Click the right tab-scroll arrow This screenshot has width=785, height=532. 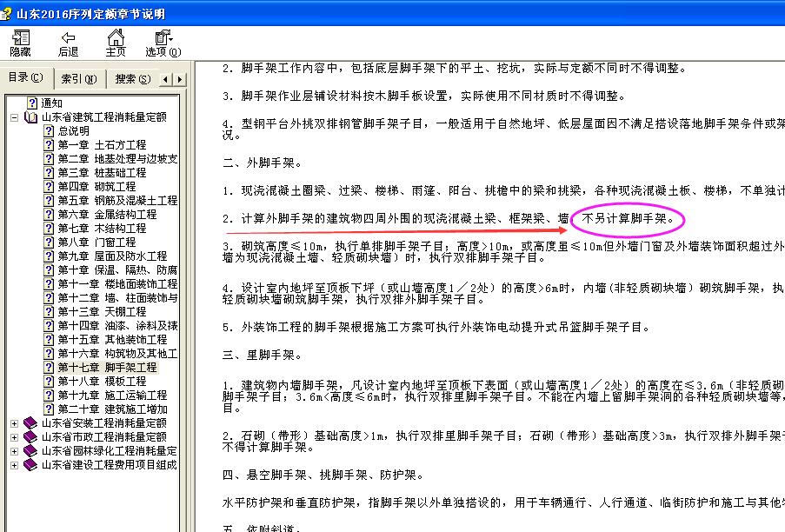click(179, 79)
